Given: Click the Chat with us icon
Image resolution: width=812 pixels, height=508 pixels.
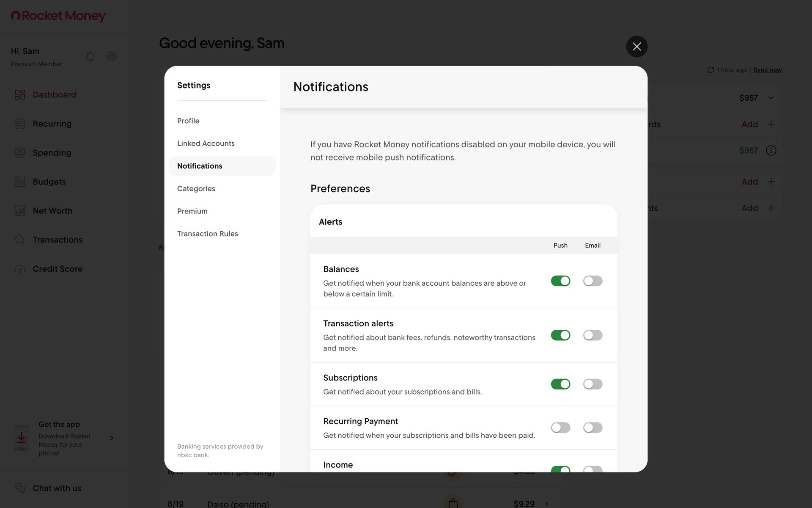Looking at the screenshot, I should (x=20, y=488).
